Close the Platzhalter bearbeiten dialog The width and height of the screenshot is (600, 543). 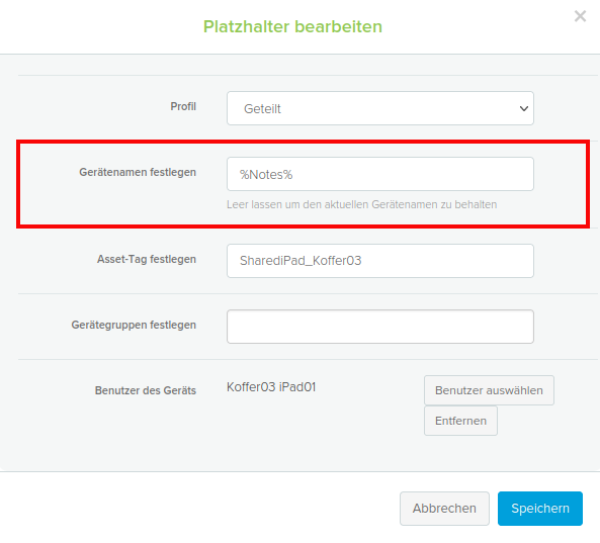pos(580,16)
